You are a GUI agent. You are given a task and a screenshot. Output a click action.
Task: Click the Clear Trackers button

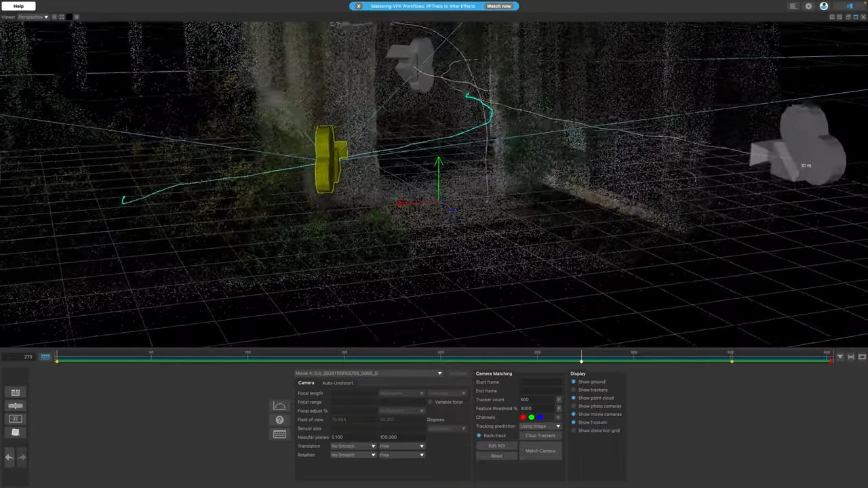click(540, 435)
